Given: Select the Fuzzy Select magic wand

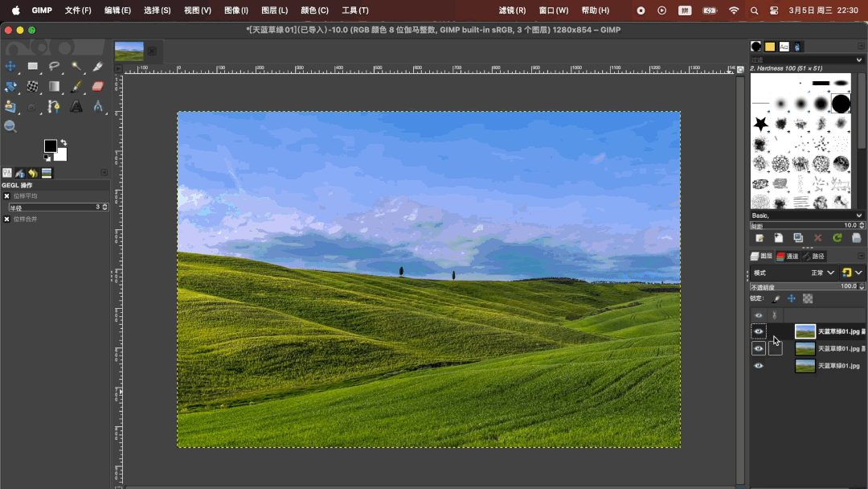Looking at the screenshot, I should pos(76,67).
